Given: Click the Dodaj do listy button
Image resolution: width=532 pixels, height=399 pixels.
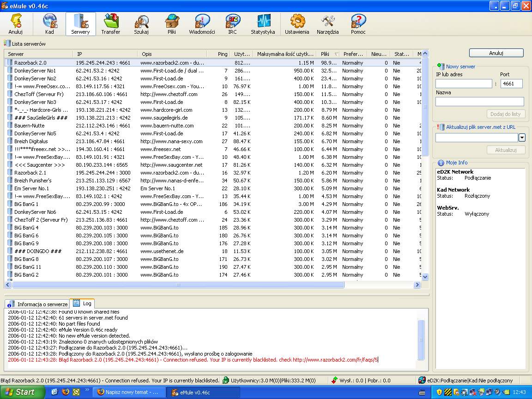Looking at the screenshot, I should (505, 114).
